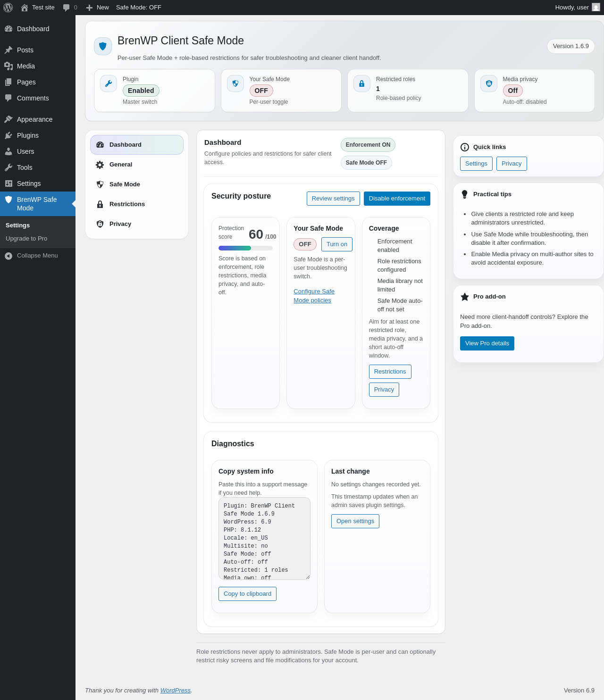Click the Safe Mode OFF status badge
The image size is (604, 700).
[366, 163]
